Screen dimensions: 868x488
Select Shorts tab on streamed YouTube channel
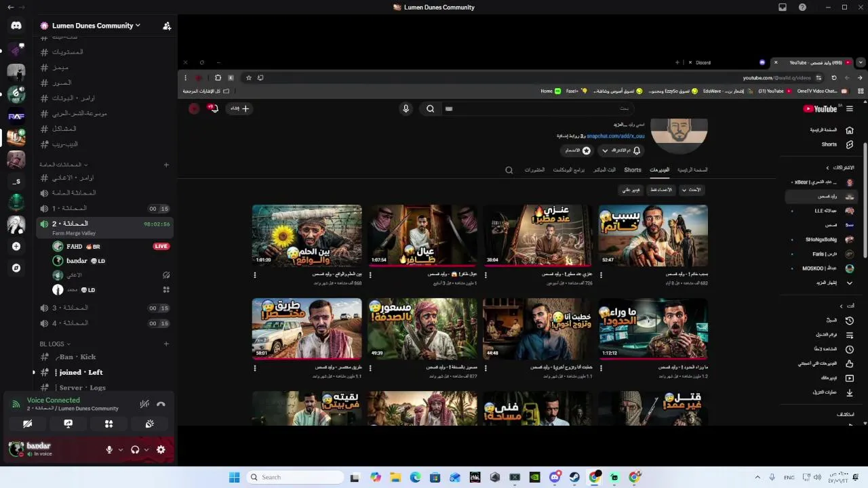coord(633,170)
